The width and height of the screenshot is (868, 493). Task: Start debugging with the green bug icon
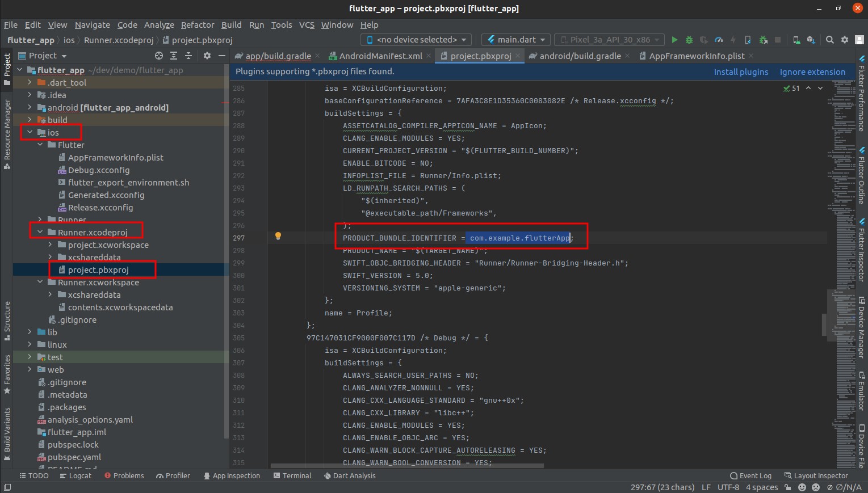689,40
